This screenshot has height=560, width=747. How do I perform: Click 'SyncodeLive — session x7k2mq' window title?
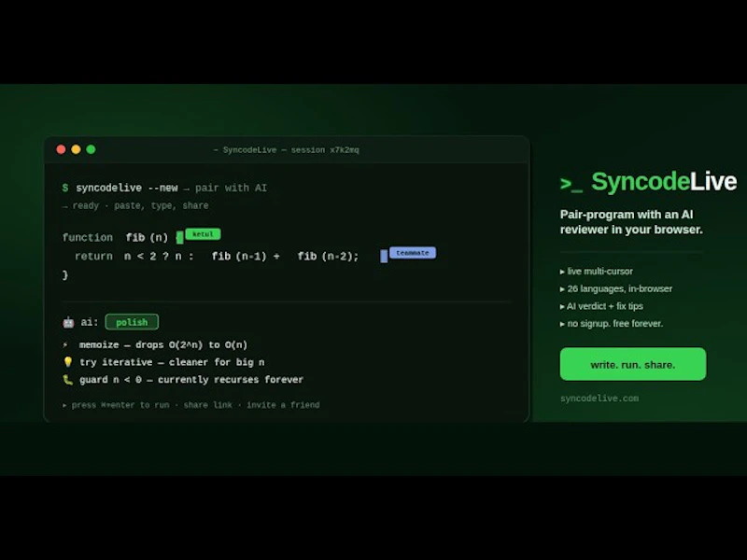click(x=287, y=150)
